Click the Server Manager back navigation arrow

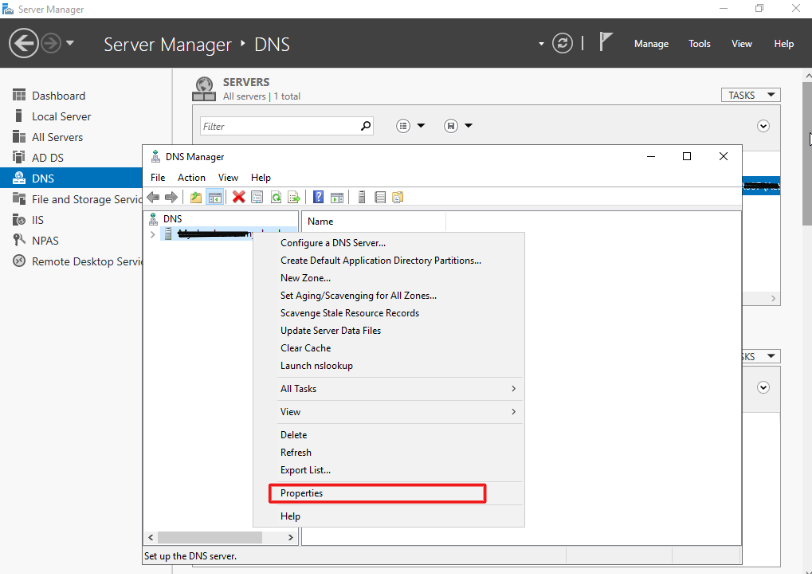coord(24,43)
